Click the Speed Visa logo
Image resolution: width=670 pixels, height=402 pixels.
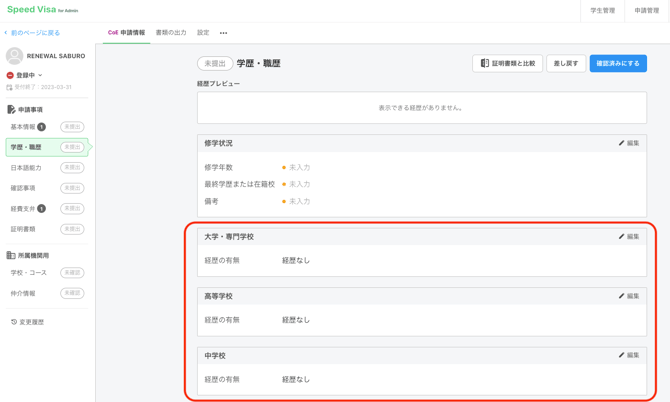tap(42, 9)
